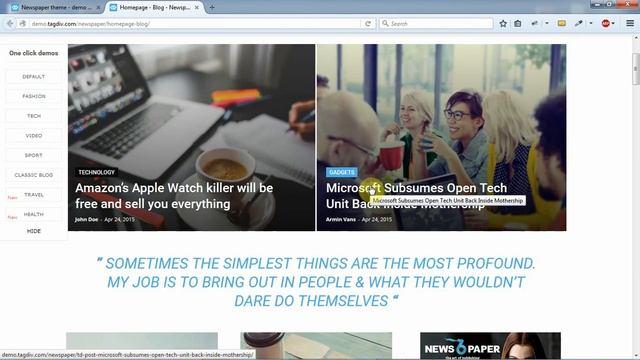Open the Amazon's Apple Watch killer article
Viewport: 640px width, 360px height.
[174, 196]
